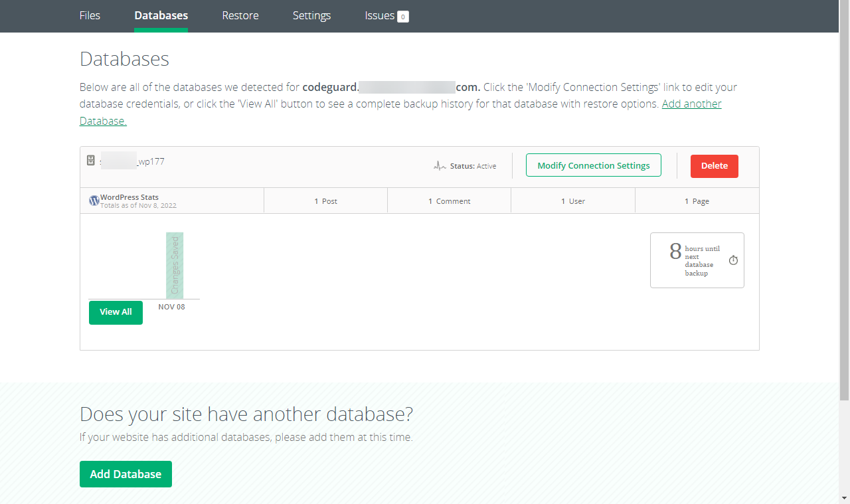This screenshot has height=504, width=850.
Task: Select the NOV 08 Changes Saved bar
Action: (x=174, y=265)
